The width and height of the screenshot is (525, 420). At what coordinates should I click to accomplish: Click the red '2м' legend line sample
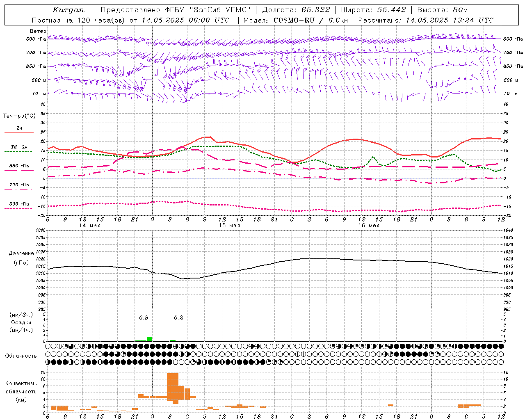pos(19,132)
